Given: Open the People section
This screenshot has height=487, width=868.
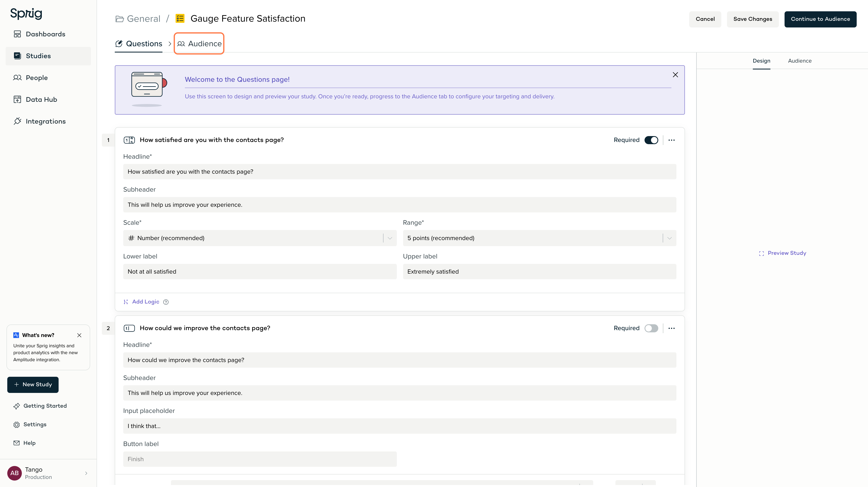Looking at the screenshot, I should 30,78.
